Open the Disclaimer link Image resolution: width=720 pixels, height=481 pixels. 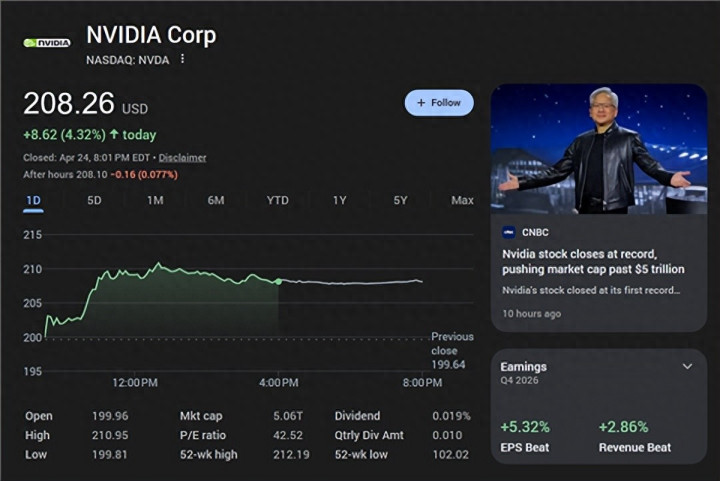[182, 158]
